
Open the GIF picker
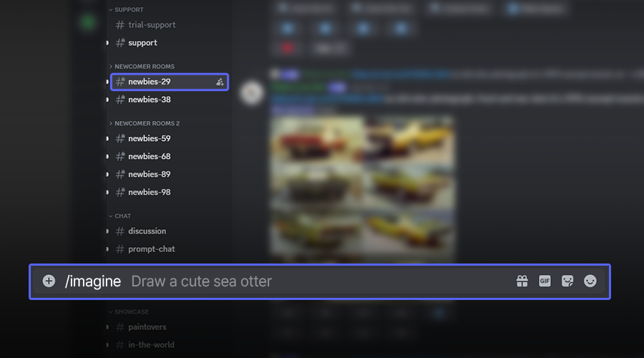click(x=545, y=281)
